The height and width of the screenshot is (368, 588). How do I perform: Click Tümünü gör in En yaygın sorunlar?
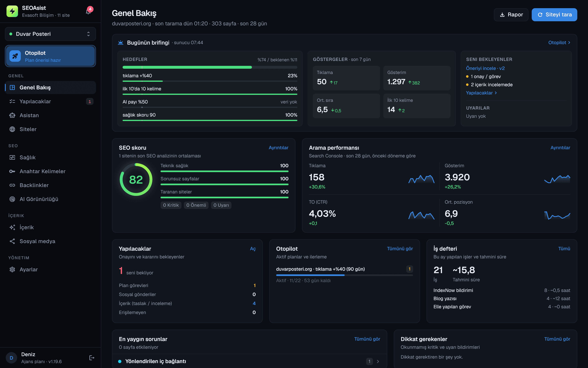(367, 339)
